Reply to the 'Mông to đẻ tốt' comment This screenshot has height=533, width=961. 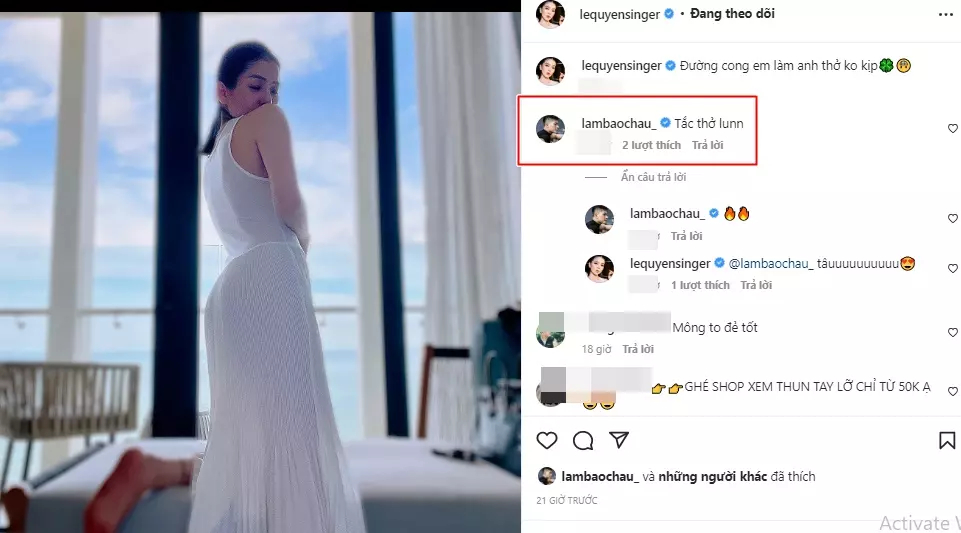pos(637,349)
